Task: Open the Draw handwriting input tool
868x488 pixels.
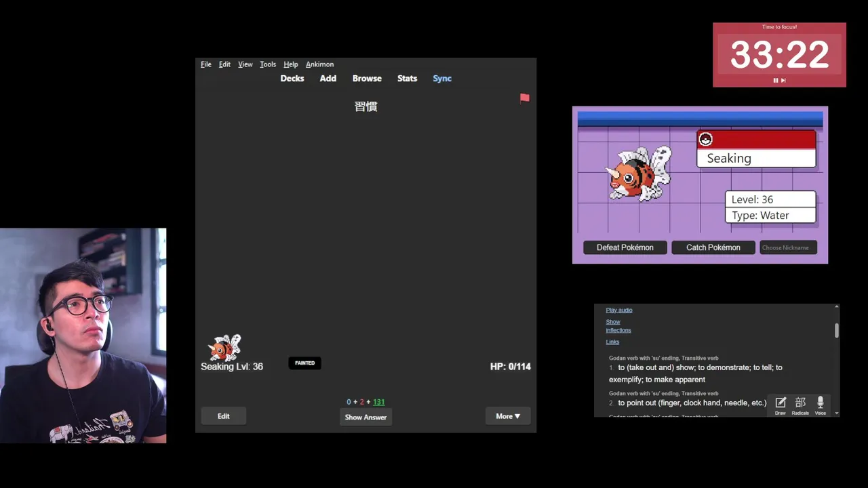Action: [x=781, y=405]
